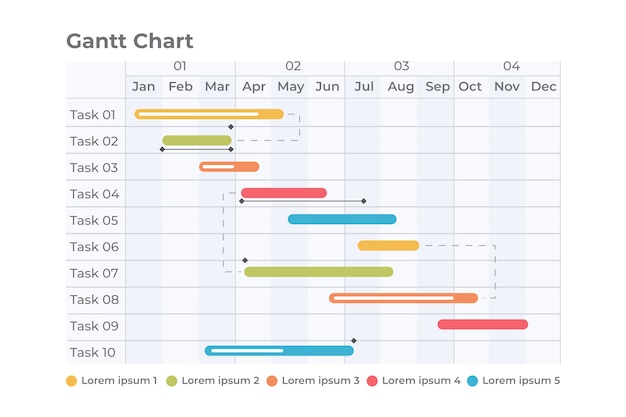The width and height of the screenshot is (626, 417).
Task: Select the 02 quarter header
Action: coord(293,66)
